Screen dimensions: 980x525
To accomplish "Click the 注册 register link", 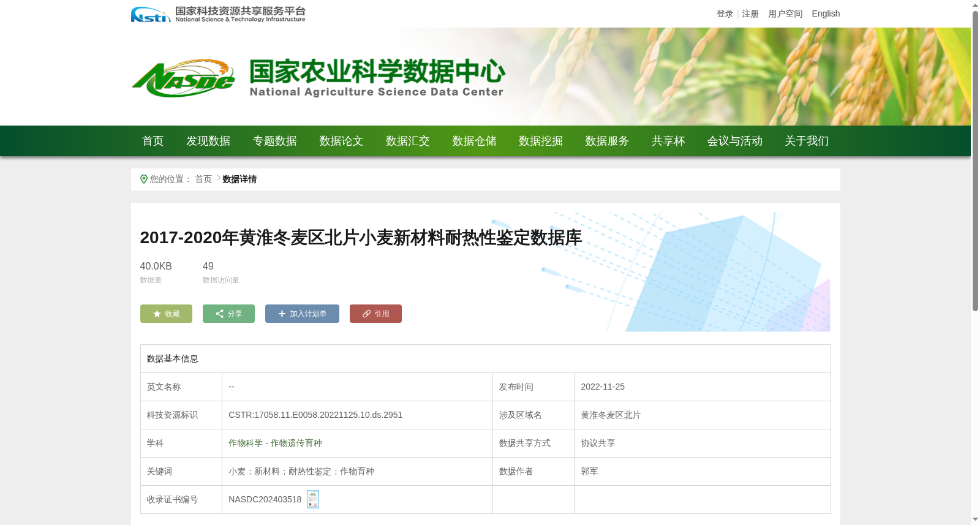I will 750,13.
